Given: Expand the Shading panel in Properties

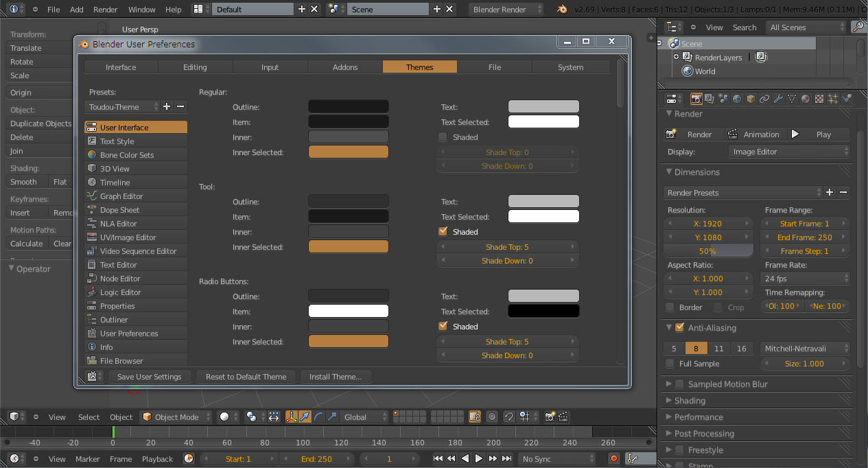Looking at the screenshot, I should pos(690,401).
